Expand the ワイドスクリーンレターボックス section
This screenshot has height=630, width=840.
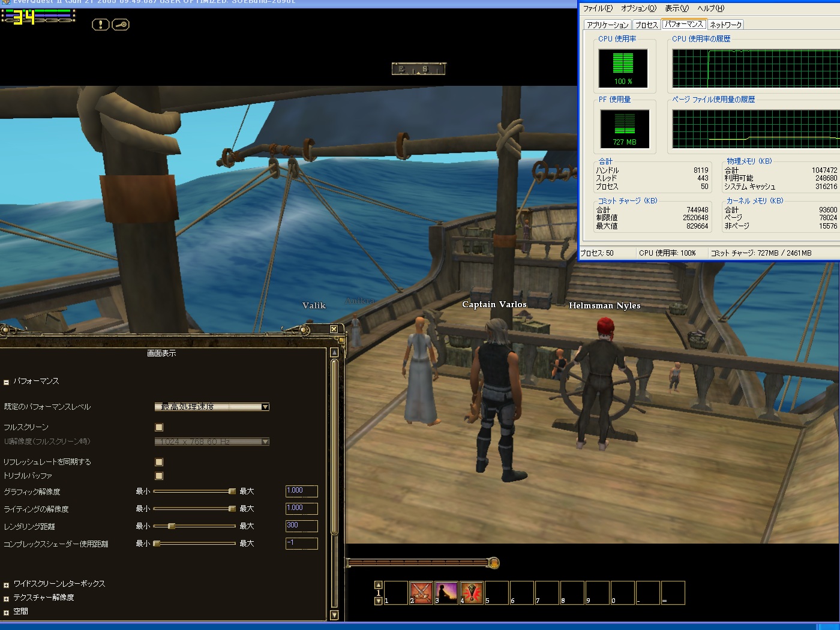click(6, 584)
